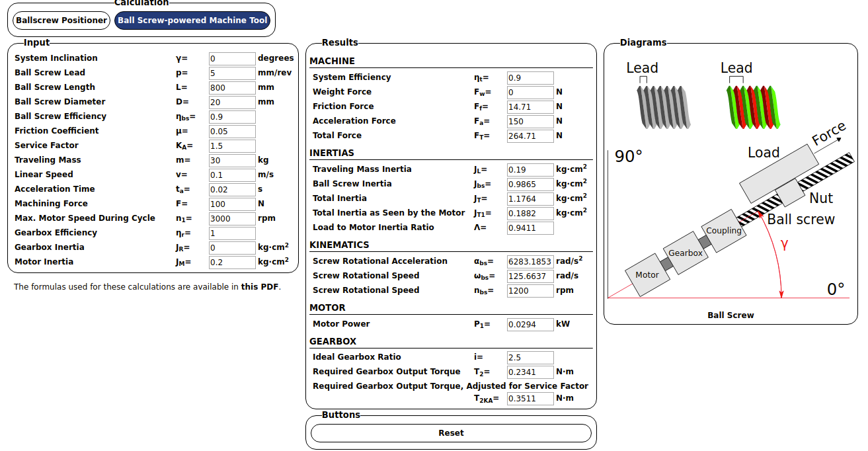Set Max. Motor Speed During Cycle field
868x451 pixels.
pos(232,219)
